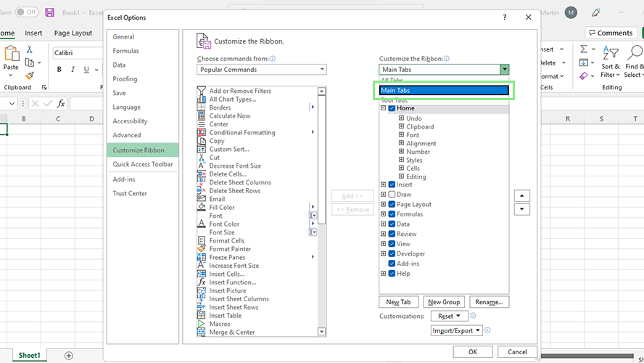Click the Clear eraser icon in Editing group
Viewport: 644px width, 363px height.
click(584, 76)
